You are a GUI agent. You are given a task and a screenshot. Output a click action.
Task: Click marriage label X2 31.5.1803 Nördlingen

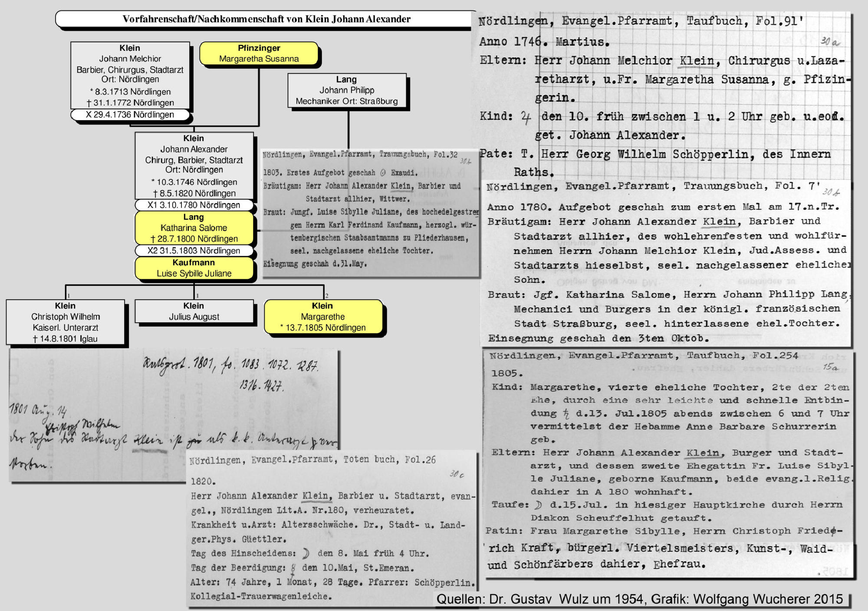click(x=194, y=251)
